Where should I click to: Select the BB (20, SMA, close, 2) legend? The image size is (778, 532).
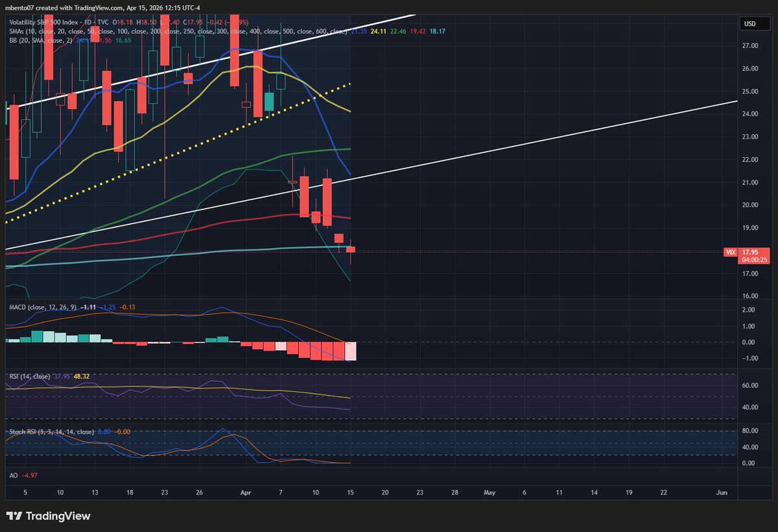point(40,40)
